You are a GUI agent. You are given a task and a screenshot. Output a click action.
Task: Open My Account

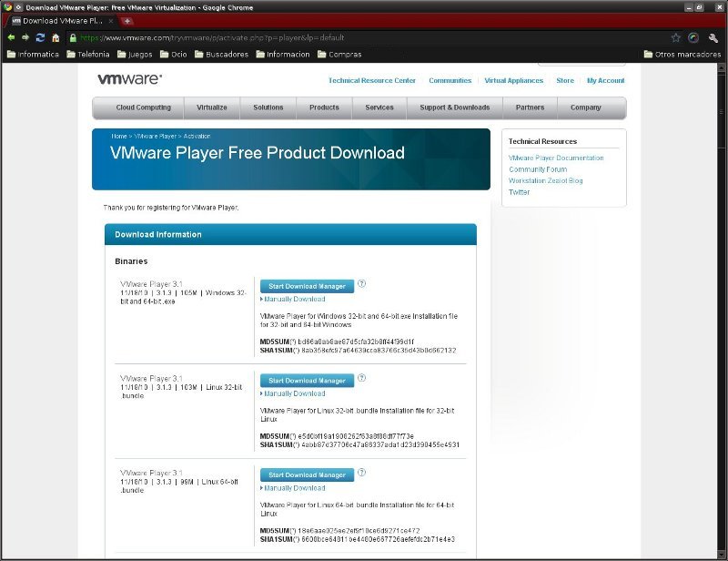605,80
